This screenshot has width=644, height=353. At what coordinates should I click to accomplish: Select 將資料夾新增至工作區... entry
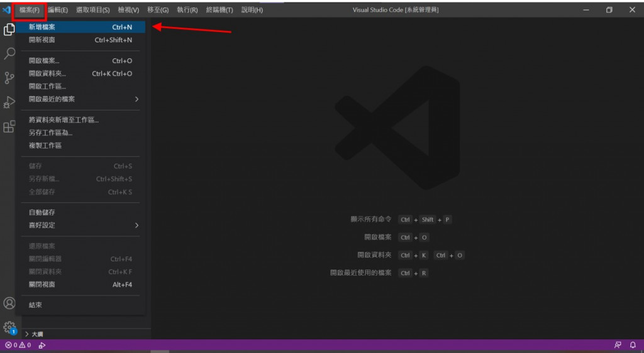[x=80, y=120]
